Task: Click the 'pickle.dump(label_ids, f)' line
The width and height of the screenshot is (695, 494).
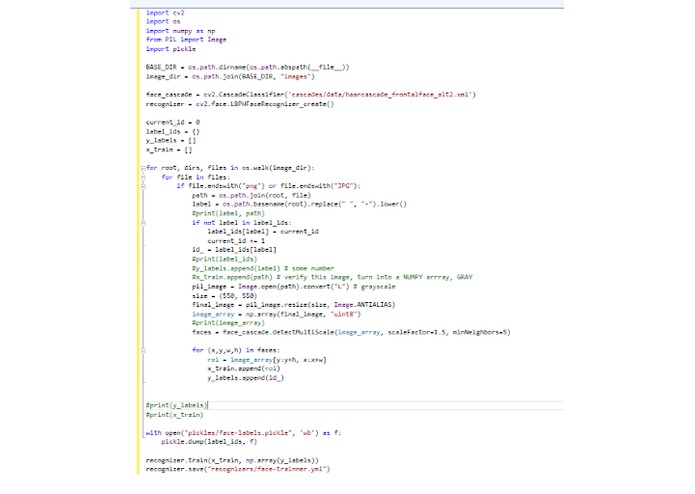Action: (x=209, y=442)
